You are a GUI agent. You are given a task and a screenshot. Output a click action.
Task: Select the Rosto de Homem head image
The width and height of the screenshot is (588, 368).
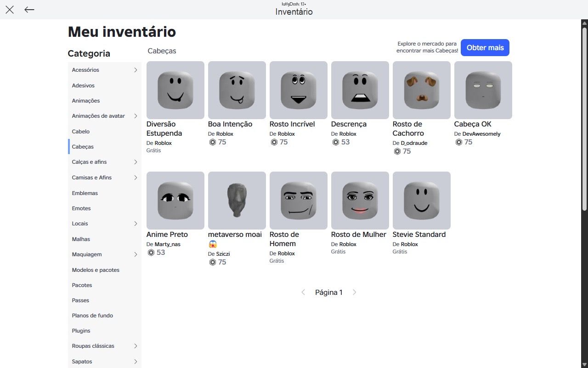(x=299, y=201)
